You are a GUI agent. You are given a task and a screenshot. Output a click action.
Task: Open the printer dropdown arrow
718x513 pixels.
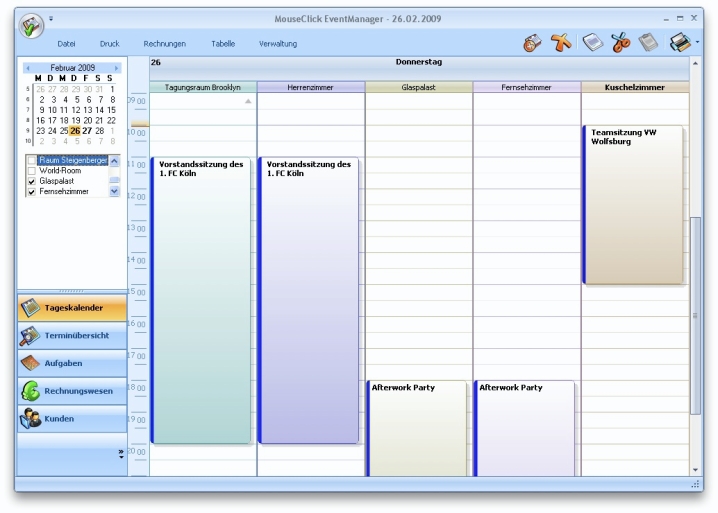pyautogui.click(x=697, y=43)
